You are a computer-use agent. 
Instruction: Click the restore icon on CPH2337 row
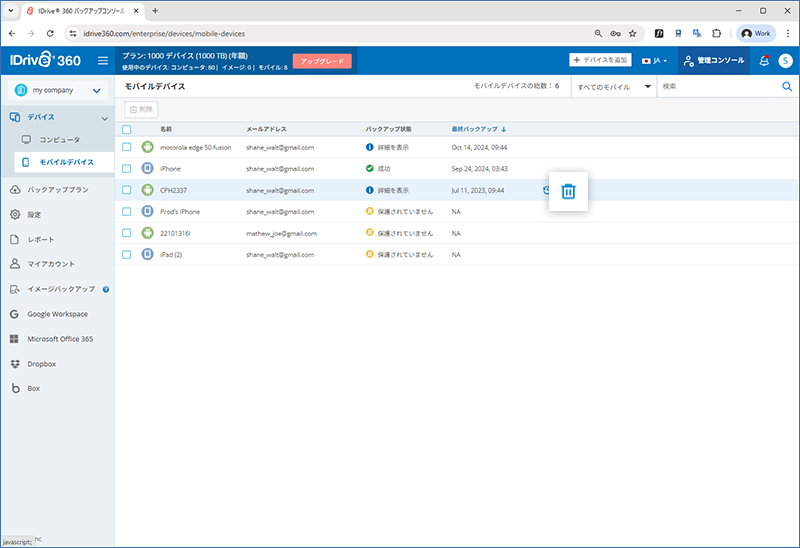coord(546,190)
